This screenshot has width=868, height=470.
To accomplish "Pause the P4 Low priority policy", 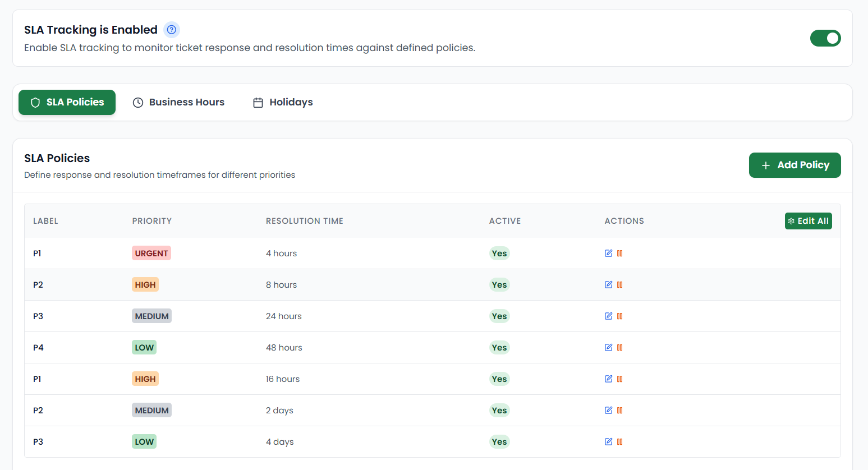I will coord(619,347).
